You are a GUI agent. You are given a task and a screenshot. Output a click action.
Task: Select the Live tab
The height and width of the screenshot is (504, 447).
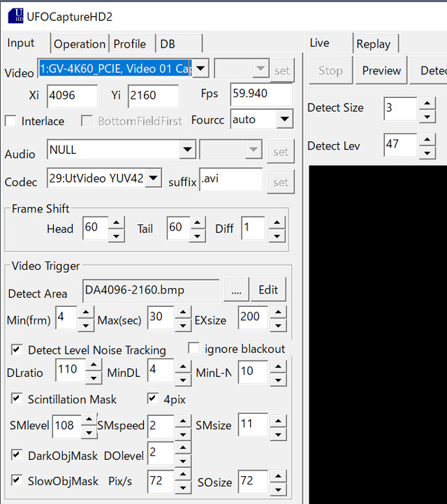point(329,43)
